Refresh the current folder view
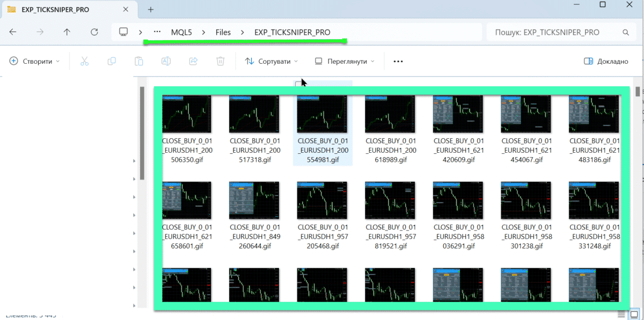644x320 pixels. pos(94,32)
